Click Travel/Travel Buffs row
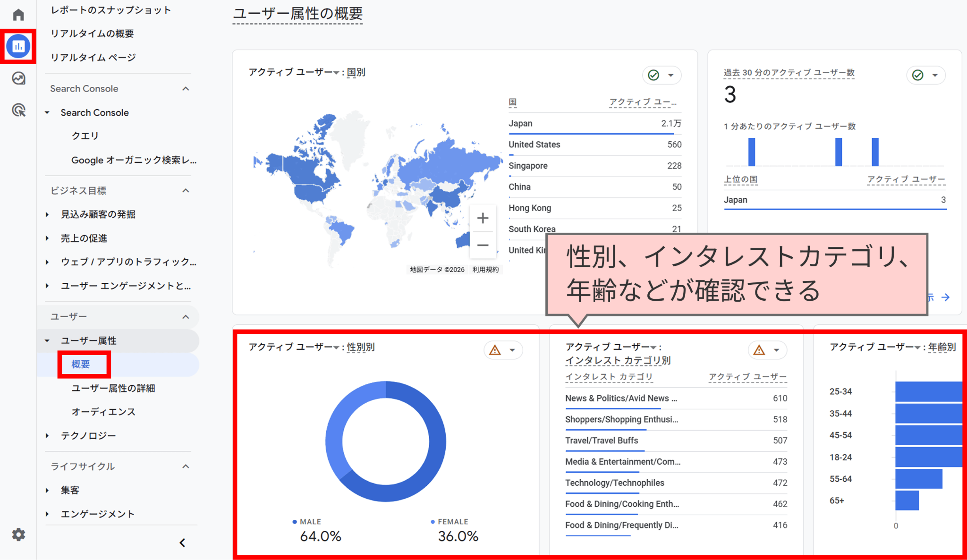This screenshot has height=560, width=967. coord(676,441)
